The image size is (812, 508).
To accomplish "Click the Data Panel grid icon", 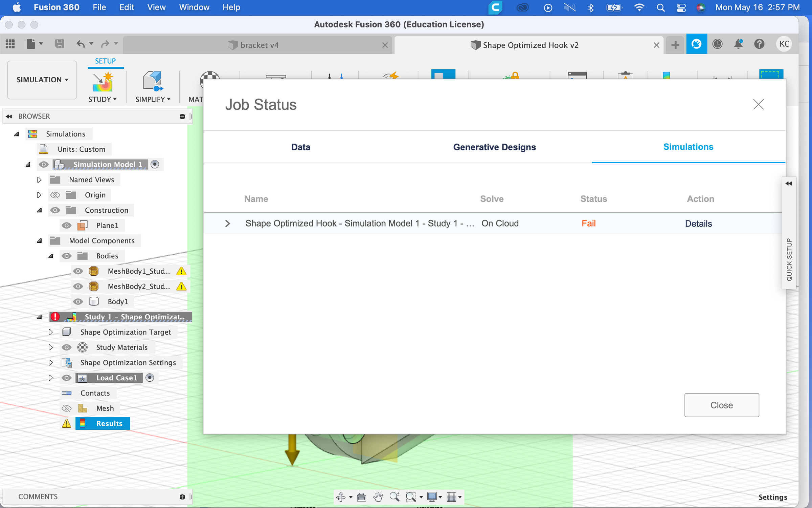I will click(x=10, y=44).
